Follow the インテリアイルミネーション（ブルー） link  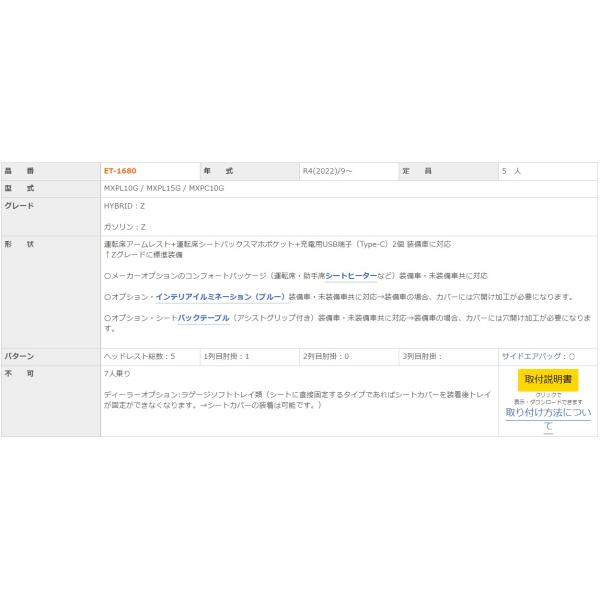(x=220, y=297)
